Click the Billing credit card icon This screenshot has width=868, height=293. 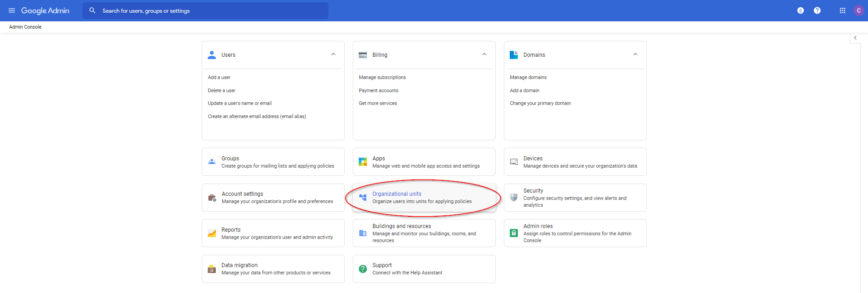363,55
